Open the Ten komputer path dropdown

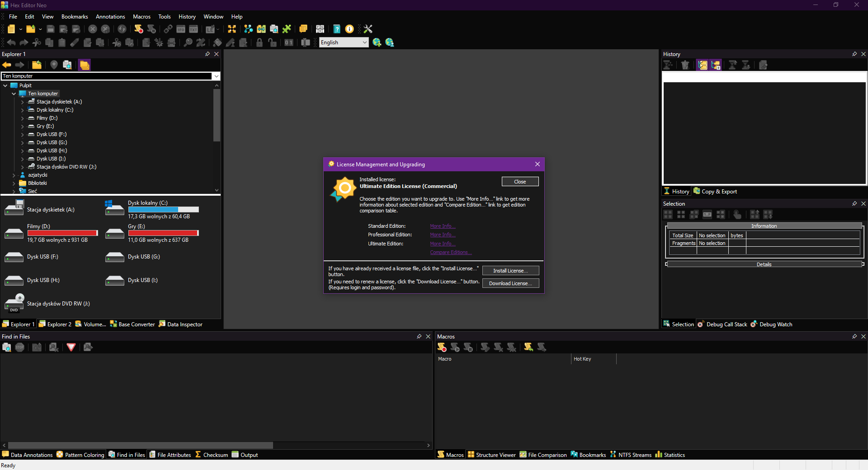[216, 76]
